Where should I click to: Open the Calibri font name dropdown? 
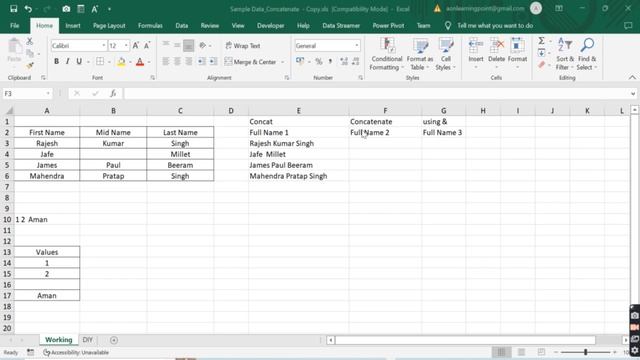click(x=104, y=46)
